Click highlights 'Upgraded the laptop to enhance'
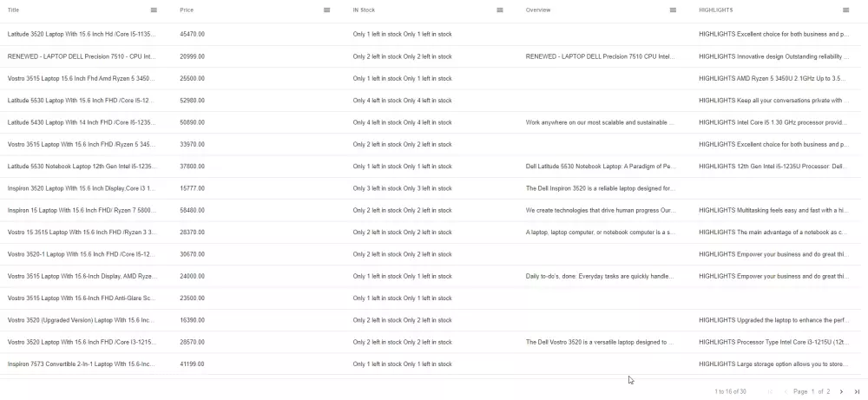Screen dimensions: 868x400 (774, 320)
